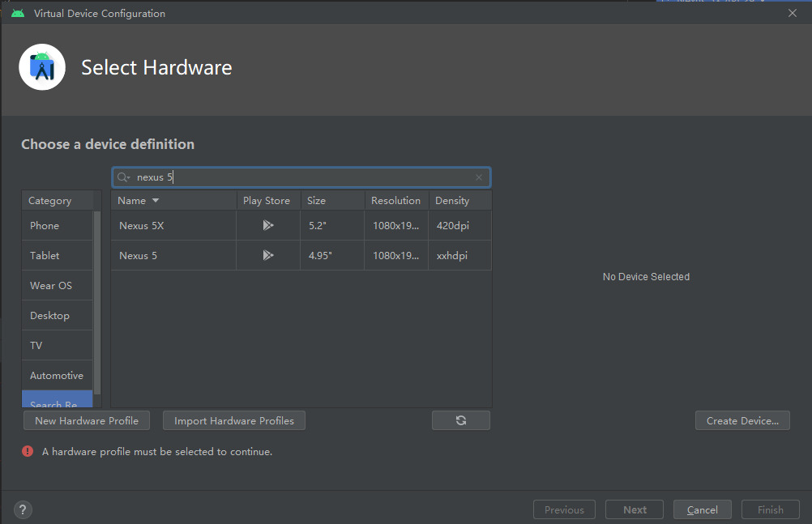This screenshot has width=812, height=524.
Task: Select the Desktop category
Action: (x=57, y=316)
